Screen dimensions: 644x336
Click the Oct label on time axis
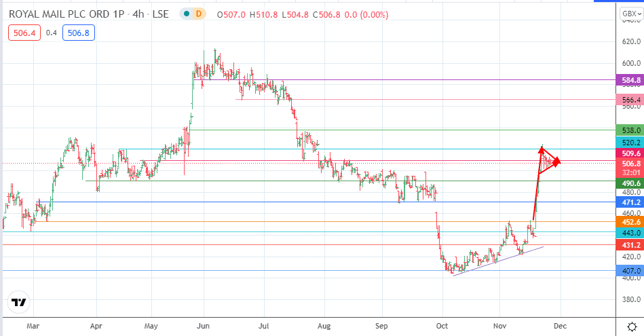tap(442, 326)
